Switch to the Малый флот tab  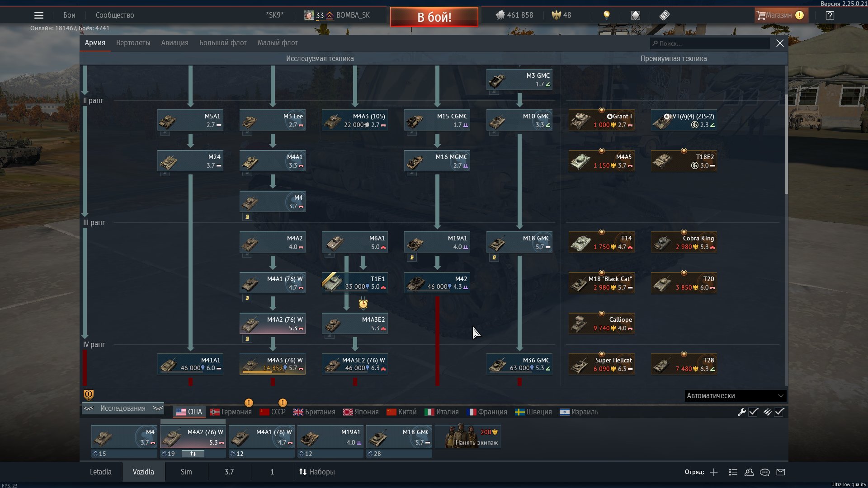tap(278, 43)
